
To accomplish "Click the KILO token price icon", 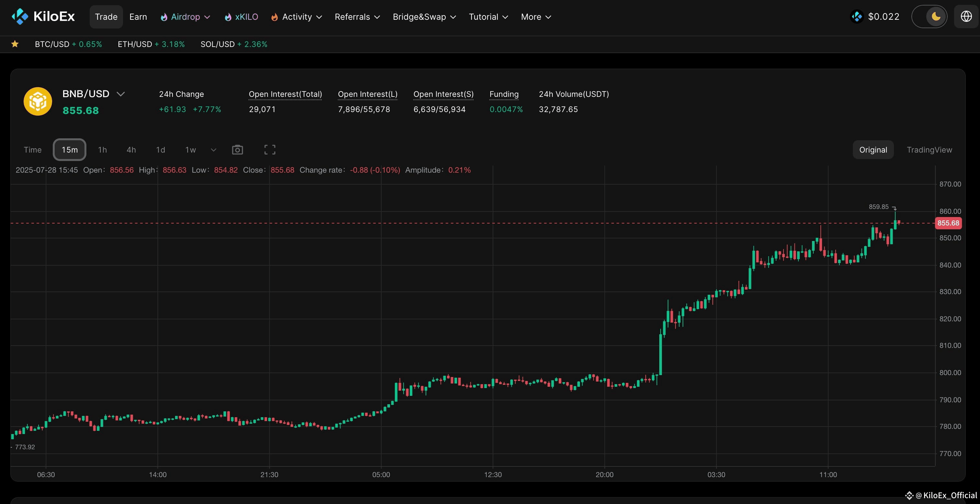I will 857,17.
